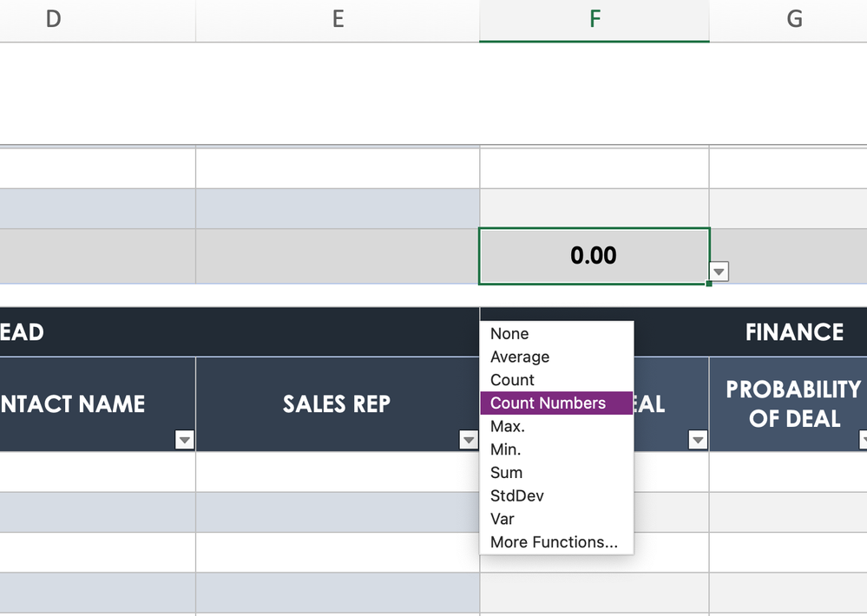
Task: Choose Average in the totals dropdown
Action: pyautogui.click(x=520, y=357)
